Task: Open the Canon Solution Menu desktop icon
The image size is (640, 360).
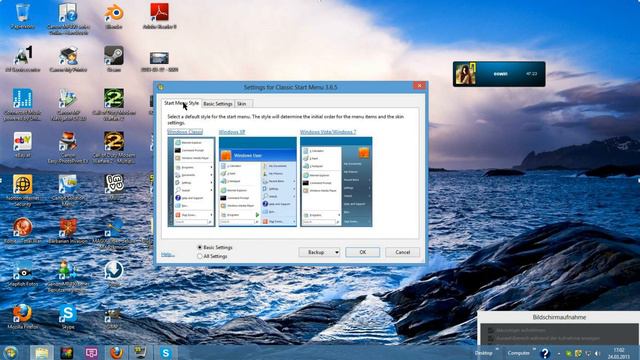Action: 68,190
